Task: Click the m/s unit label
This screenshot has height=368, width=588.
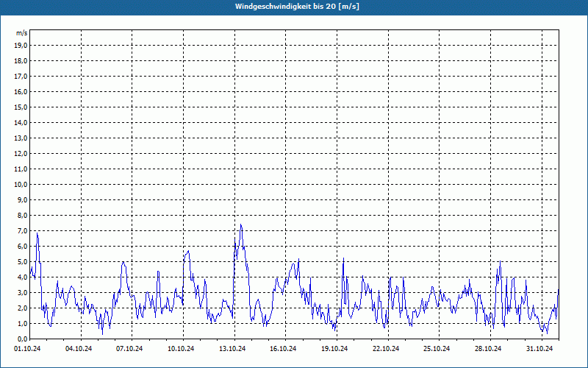Action: click(22, 33)
